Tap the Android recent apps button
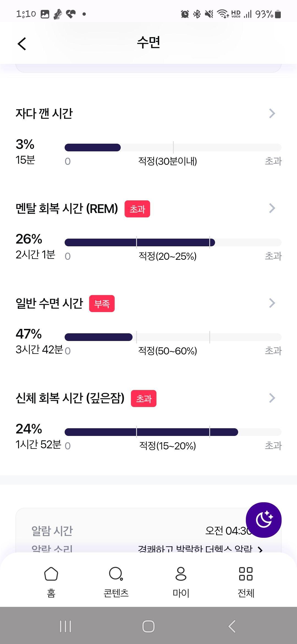The image size is (297, 644). [x=65, y=626]
